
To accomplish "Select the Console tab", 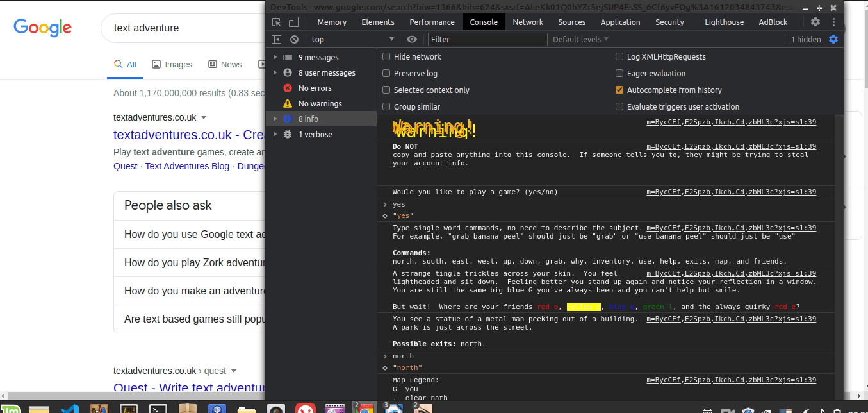I will [484, 22].
